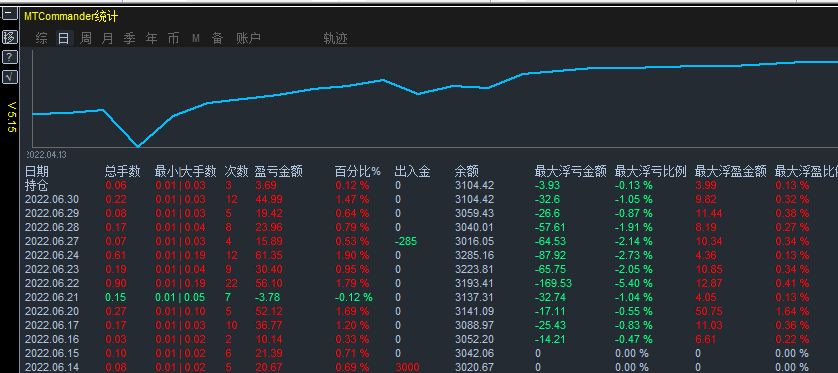Viewport: 838px width, 373px height.
Task: Click the 0.01 | 0.10 lot size cell
Action: click(180, 311)
